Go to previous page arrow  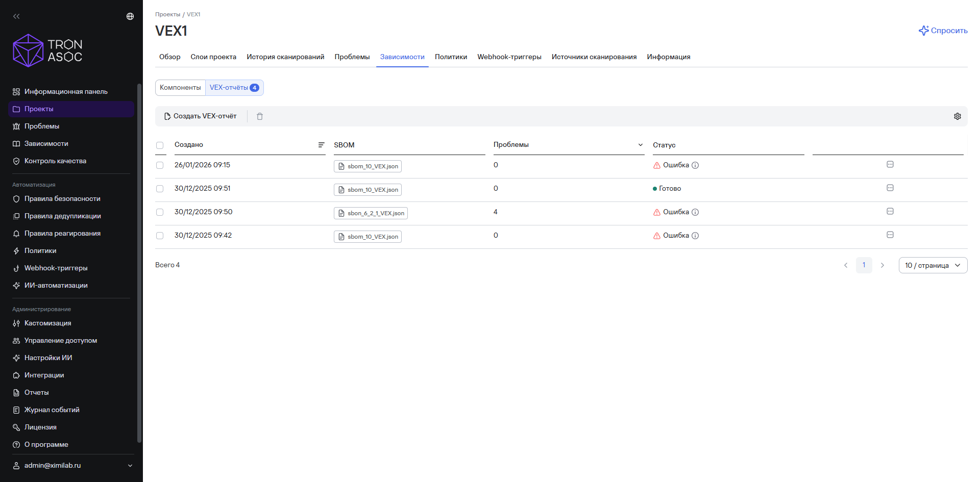[x=846, y=265]
